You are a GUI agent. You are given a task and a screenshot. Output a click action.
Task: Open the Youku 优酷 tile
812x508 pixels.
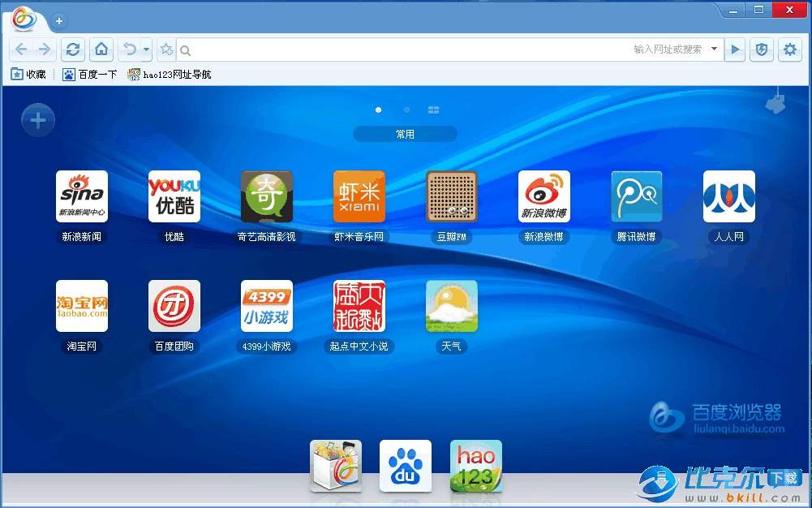(x=174, y=196)
